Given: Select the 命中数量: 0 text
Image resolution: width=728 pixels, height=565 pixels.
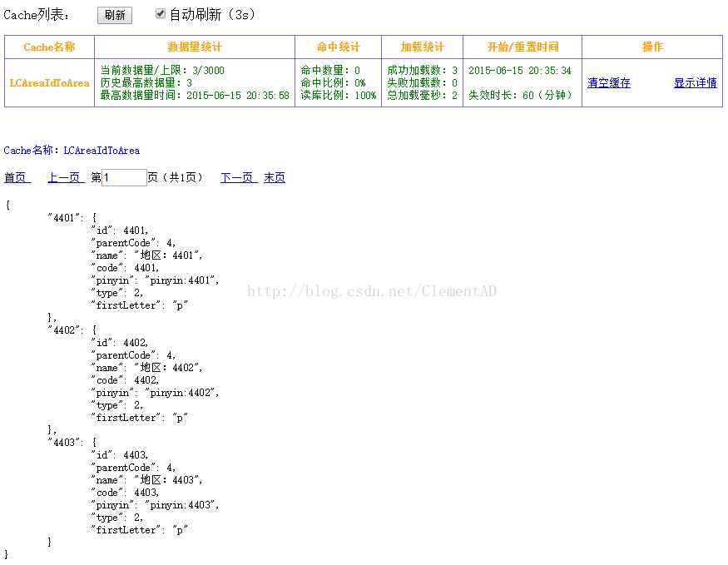Looking at the screenshot, I should (330, 70).
